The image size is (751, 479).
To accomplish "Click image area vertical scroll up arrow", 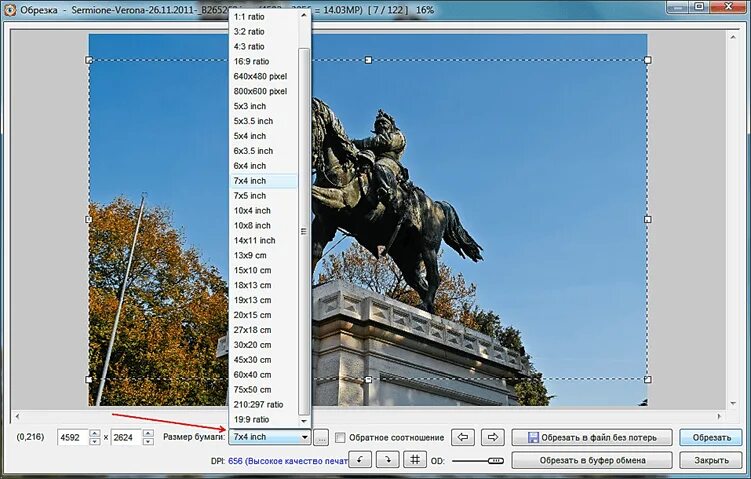I will (733, 37).
